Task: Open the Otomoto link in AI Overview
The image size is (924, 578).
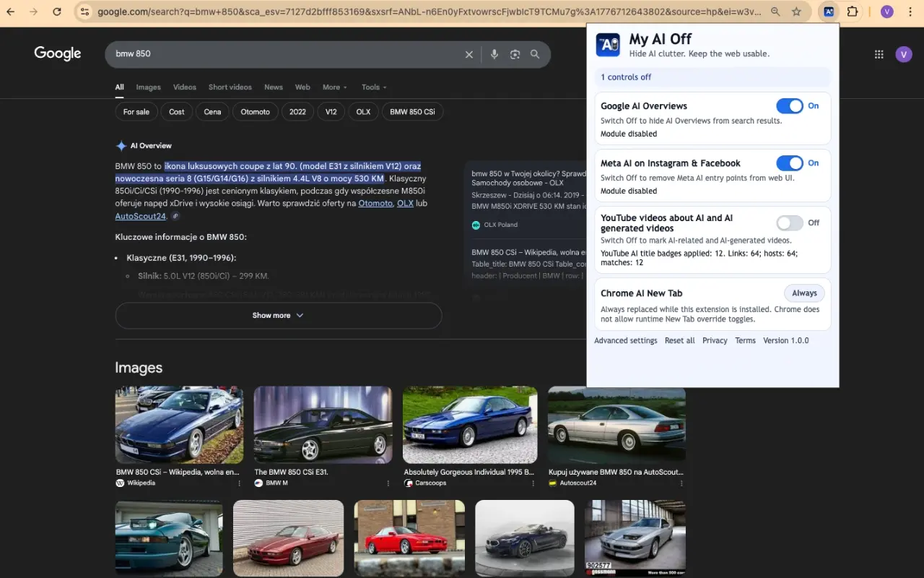Action: 375,204
